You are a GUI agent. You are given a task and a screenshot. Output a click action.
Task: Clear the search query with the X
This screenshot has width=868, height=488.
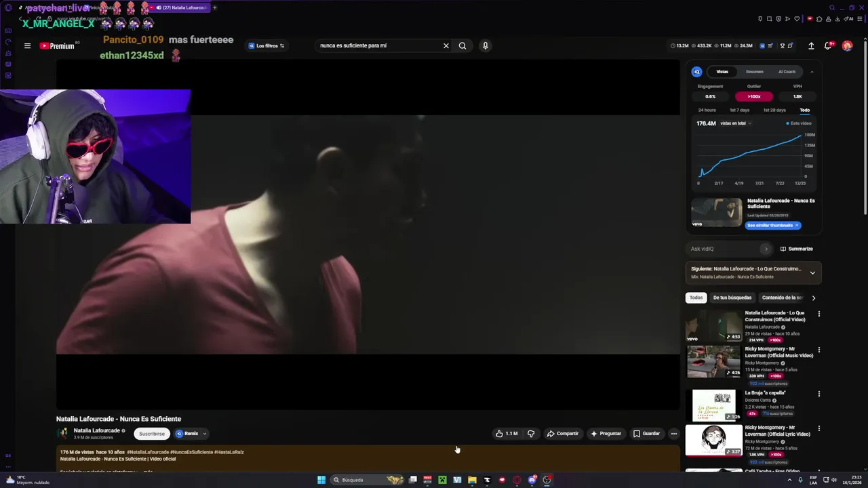coord(446,46)
